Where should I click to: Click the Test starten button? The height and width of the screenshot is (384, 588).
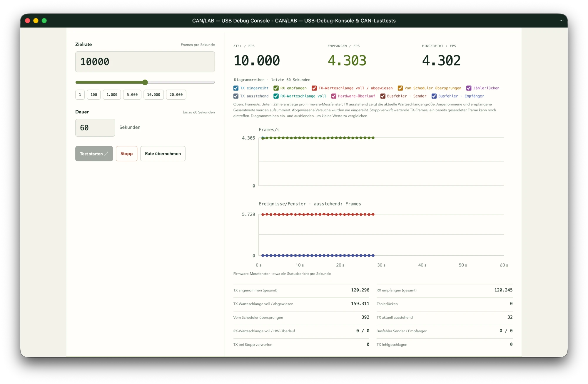coord(94,154)
